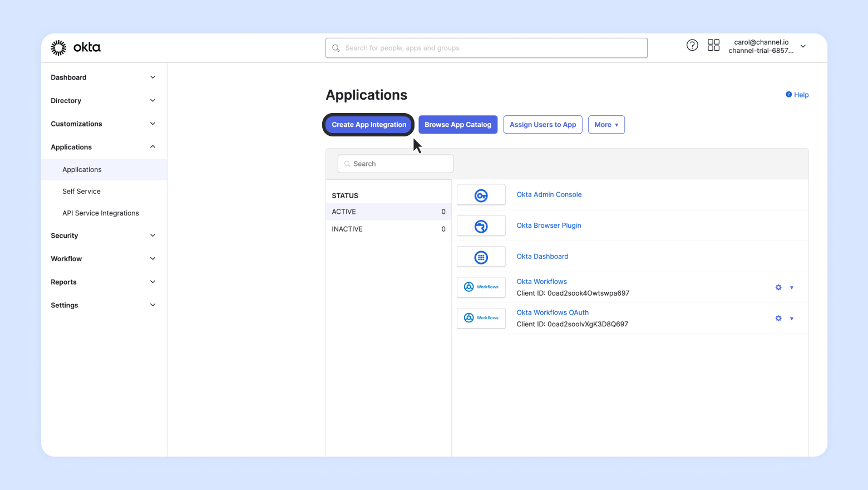
Task: Click the Okta Browser Plugin app icon
Action: [481, 226]
